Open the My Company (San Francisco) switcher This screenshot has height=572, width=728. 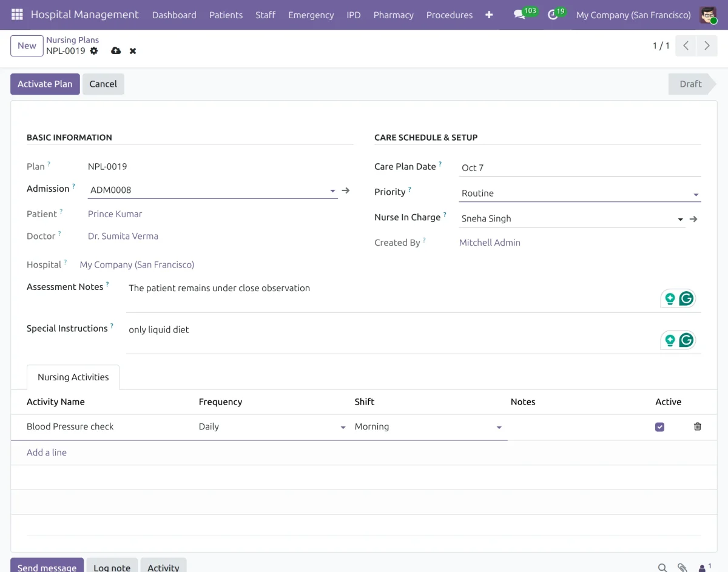(633, 15)
